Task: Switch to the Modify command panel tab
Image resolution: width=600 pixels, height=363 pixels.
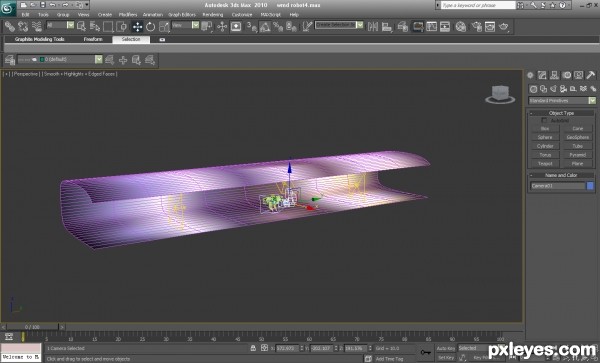Action: (542, 75)
